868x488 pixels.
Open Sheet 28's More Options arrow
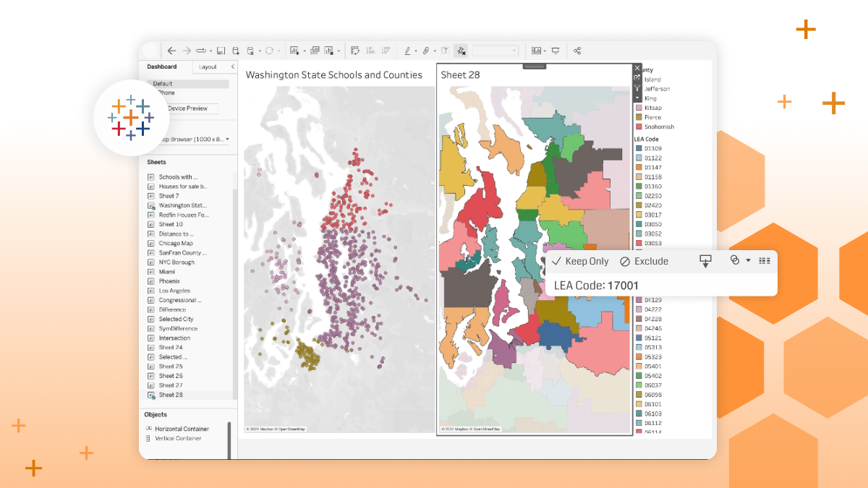[x=637, y=98]
